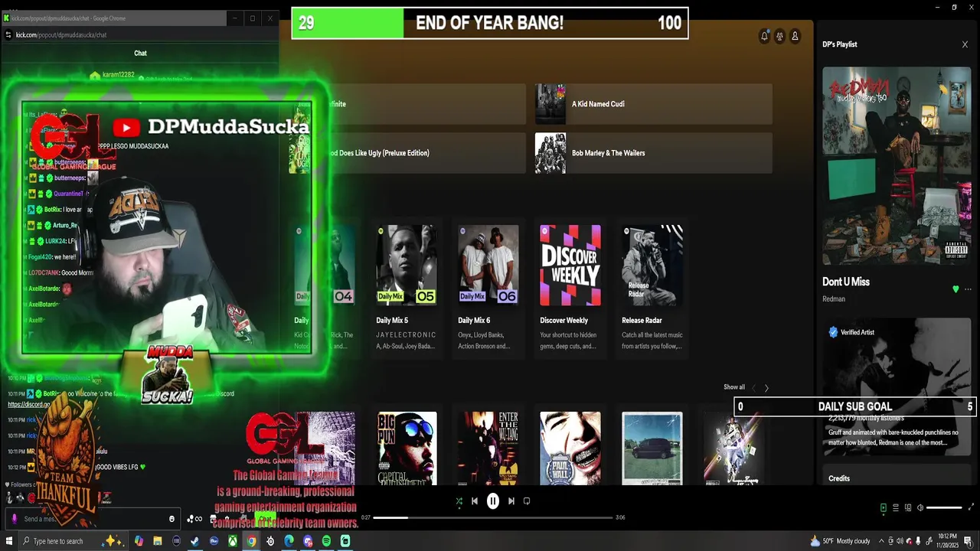Show hidden system tray icons
The height and width of the screenshot is (551, 980).
click(881, 541)
